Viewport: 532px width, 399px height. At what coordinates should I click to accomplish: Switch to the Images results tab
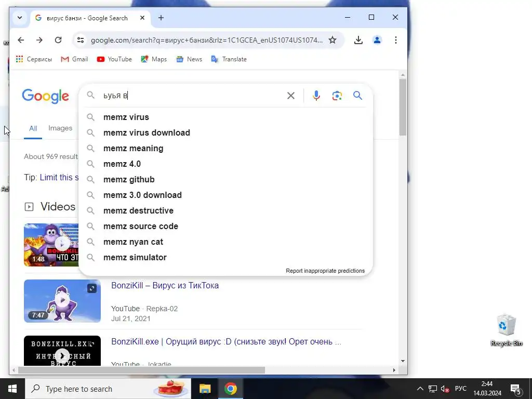click(60, 128)
